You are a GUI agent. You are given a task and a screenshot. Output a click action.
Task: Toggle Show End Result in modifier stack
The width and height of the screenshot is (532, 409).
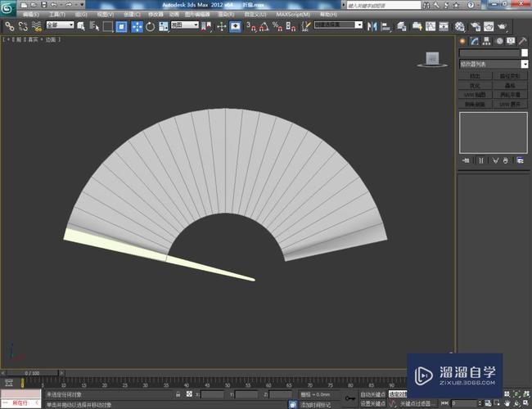[480, 160]
